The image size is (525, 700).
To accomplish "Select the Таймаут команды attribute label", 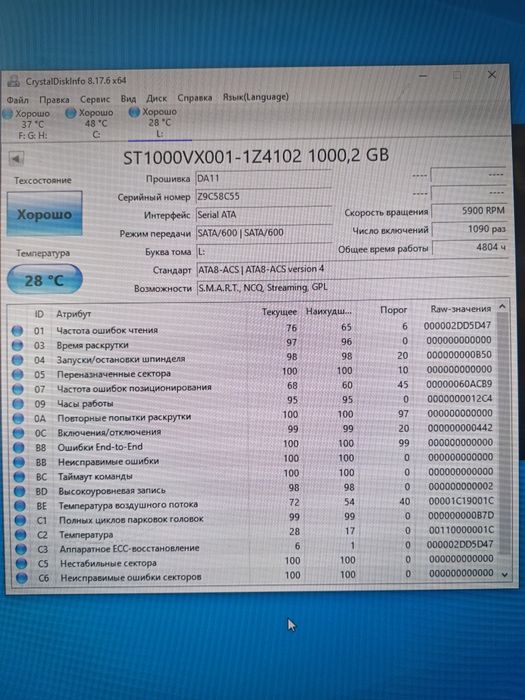I will [95, 476].
